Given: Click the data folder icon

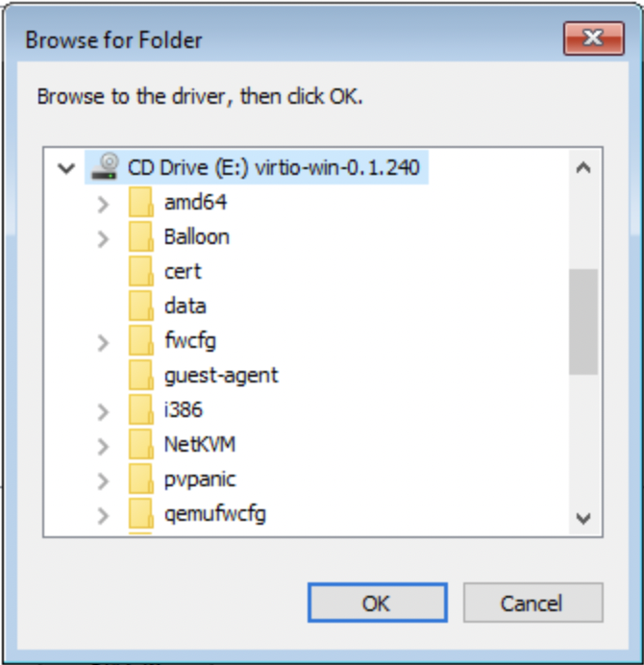Looking at the screenshot, I should [x=141, y=307].
